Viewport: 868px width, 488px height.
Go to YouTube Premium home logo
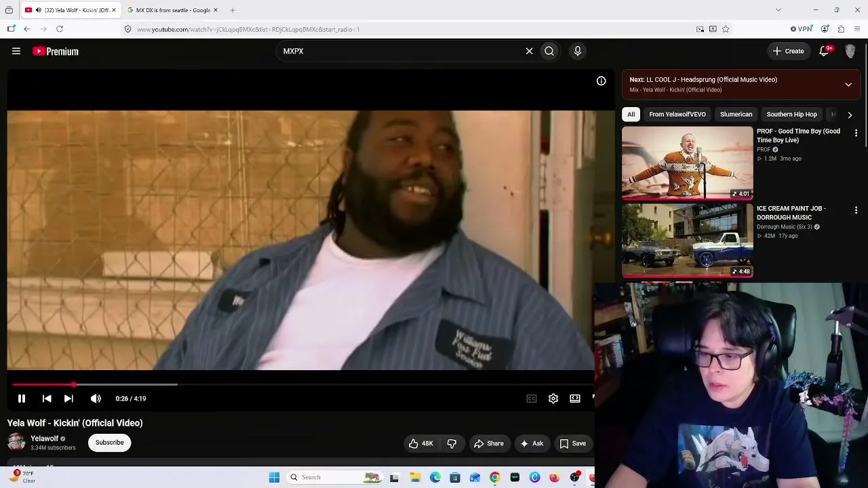(56, 51)
